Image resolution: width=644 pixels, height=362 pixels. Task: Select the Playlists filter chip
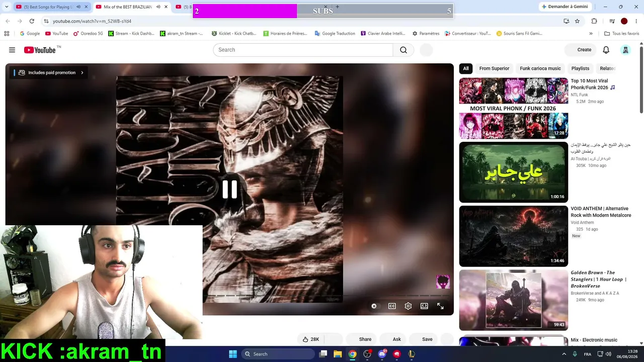[580, 68]
